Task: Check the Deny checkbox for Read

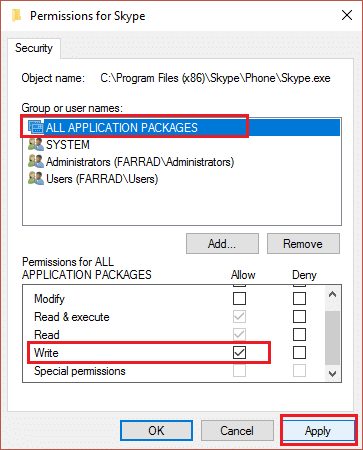Action: point(299,335)
